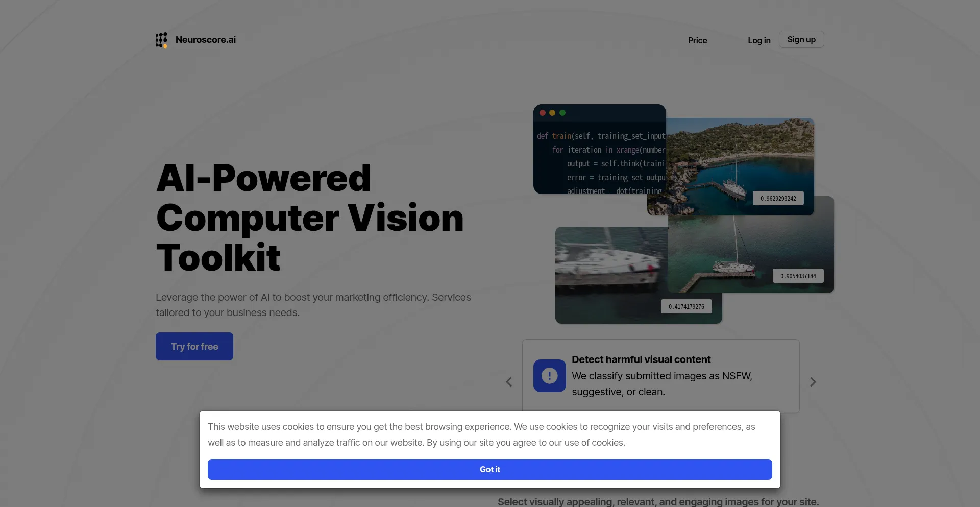Click the 0.9054037184 score label

point(798,276)
